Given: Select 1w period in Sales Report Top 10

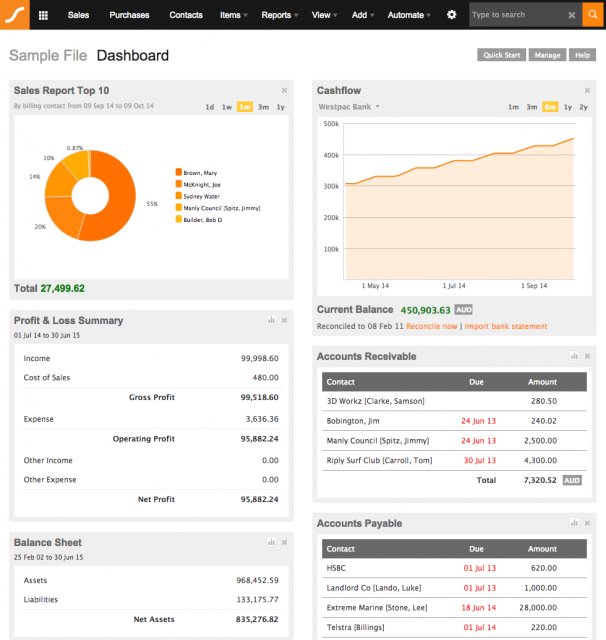Looking at the screenshot, I should click(227, 107).
